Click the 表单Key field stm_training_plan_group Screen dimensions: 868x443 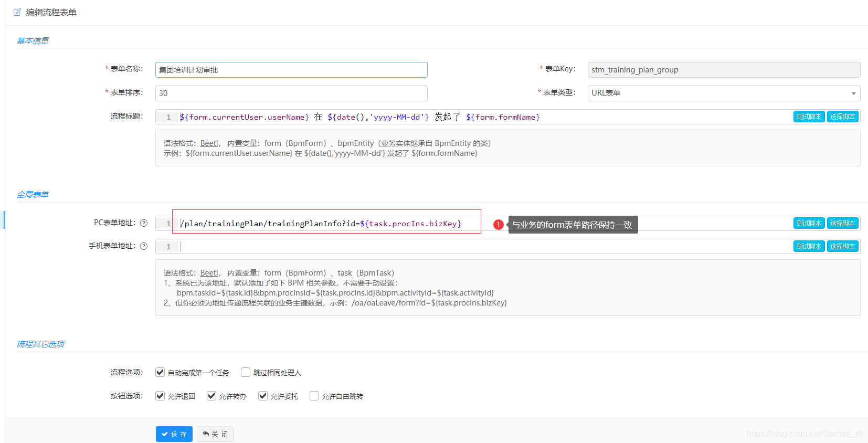[x=724, y=70]
